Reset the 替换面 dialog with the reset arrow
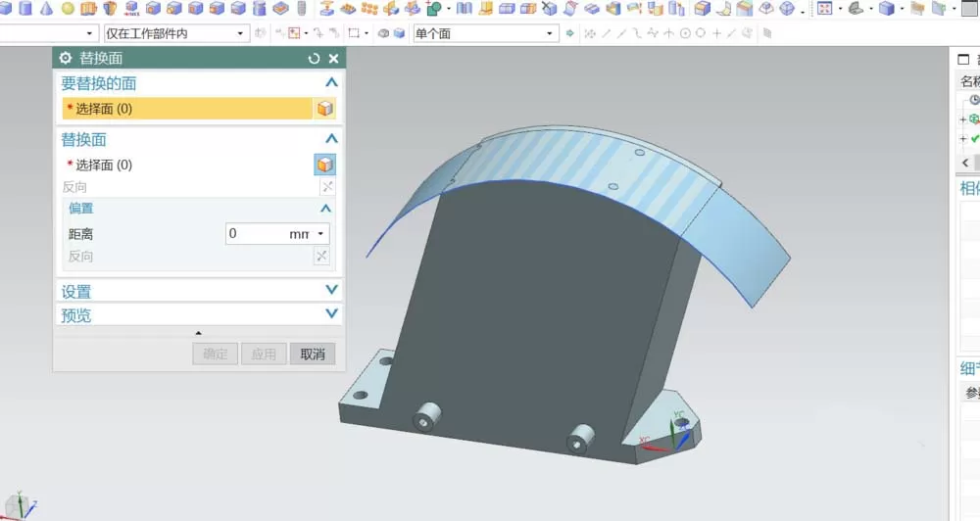Viewport: 980px width, 521px height. (314, 58)
